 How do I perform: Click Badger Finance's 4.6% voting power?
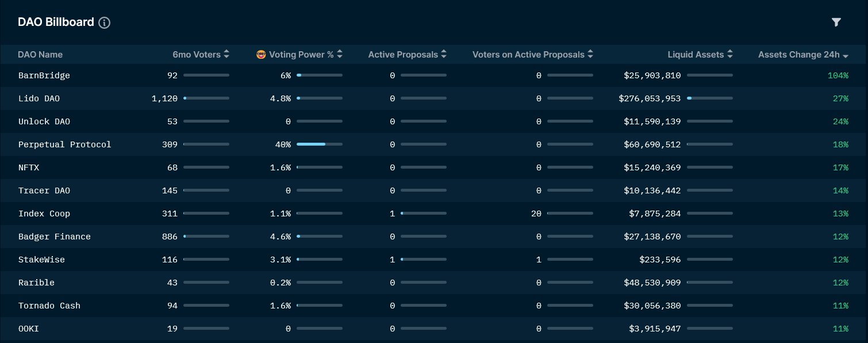click(281, 237)
